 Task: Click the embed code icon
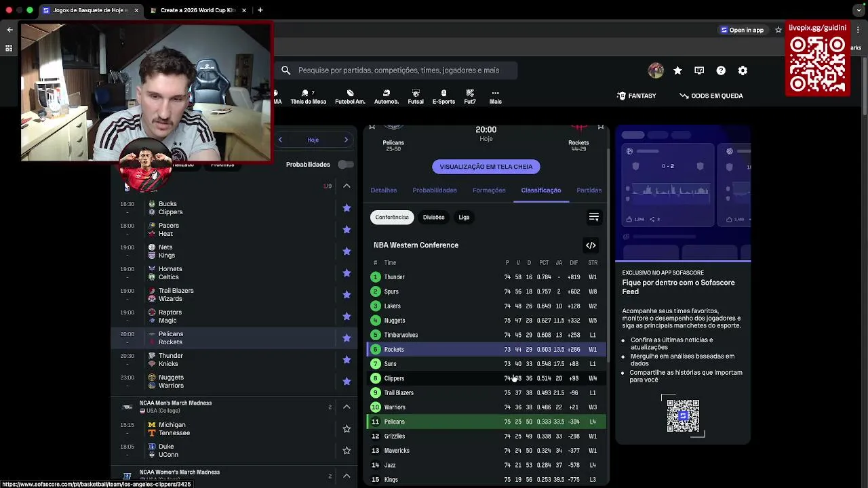(x=591, y=245)
